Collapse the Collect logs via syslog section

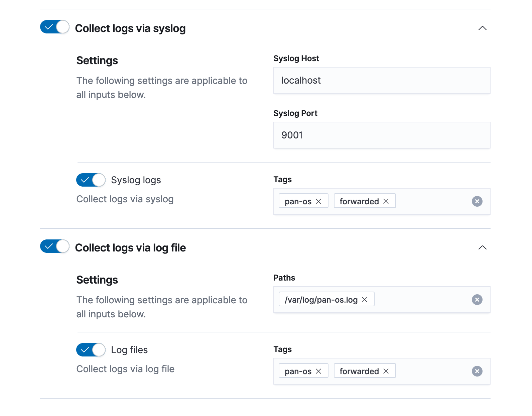(x=482, y=28)
